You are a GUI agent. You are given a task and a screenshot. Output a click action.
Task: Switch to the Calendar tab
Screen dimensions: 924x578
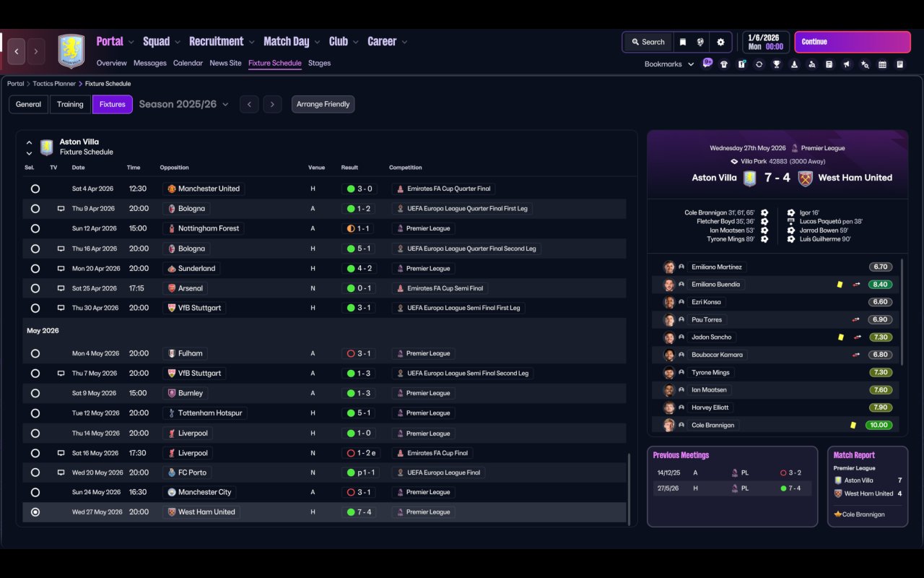tap(188, 63)
